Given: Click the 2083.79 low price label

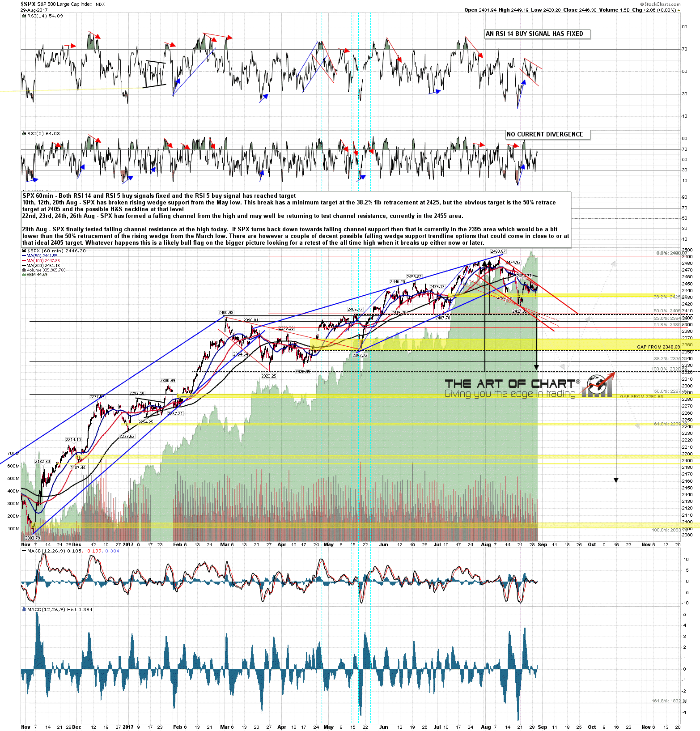Looking at the screenshot, I should point(33,538).
